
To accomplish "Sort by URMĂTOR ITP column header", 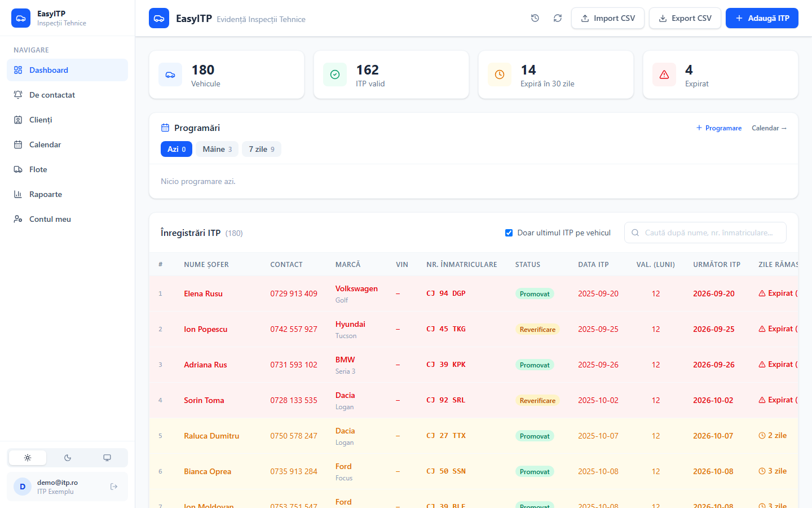I will click(717, 264).
